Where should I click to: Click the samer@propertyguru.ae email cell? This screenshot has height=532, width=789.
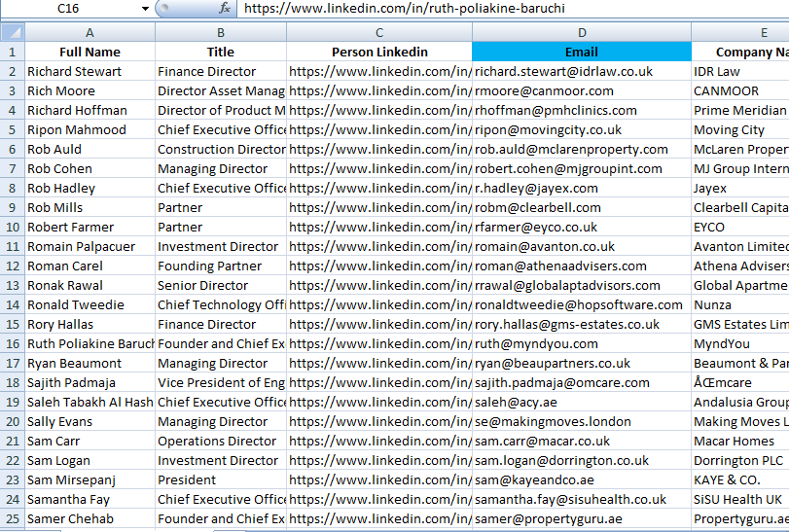[x=582, y=519]
